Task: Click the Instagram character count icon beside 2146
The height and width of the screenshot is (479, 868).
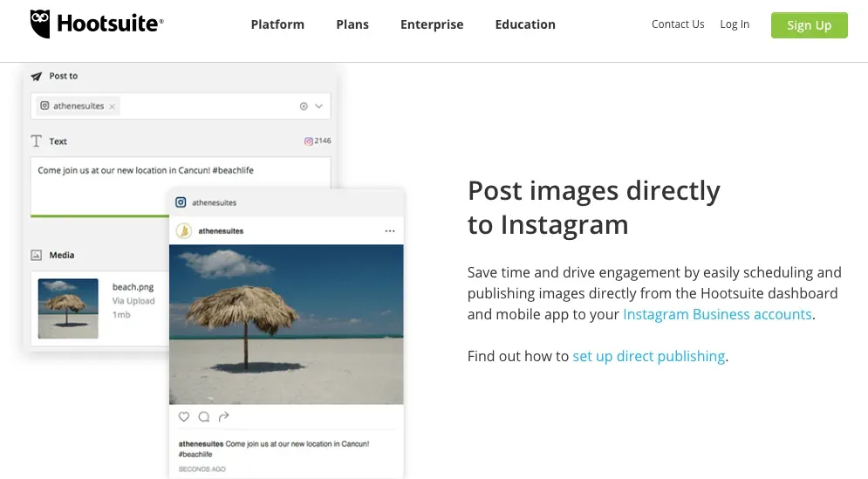Action: click(x=308, y=141)
